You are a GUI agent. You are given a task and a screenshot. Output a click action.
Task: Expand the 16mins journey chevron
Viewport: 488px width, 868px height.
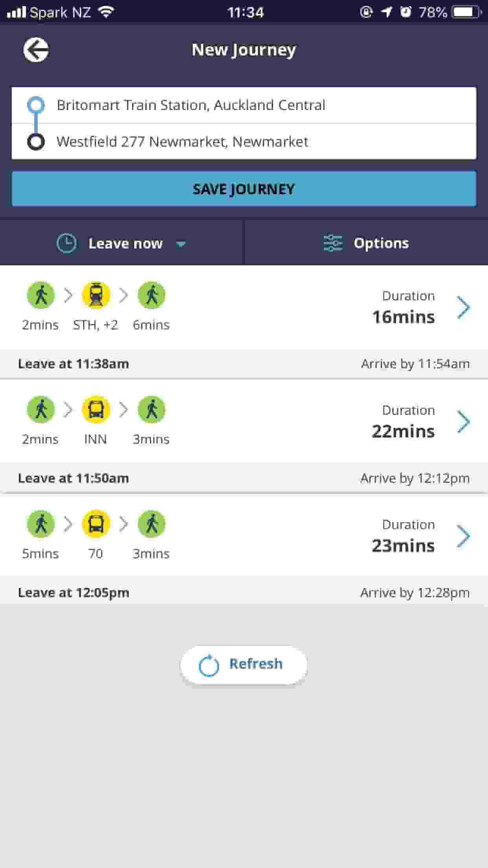(x=464, y=307)
